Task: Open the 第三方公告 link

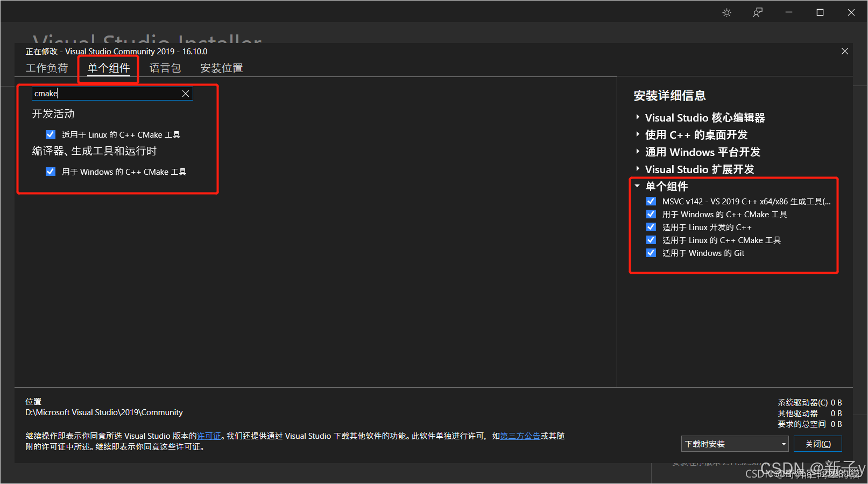Action: 520,436
